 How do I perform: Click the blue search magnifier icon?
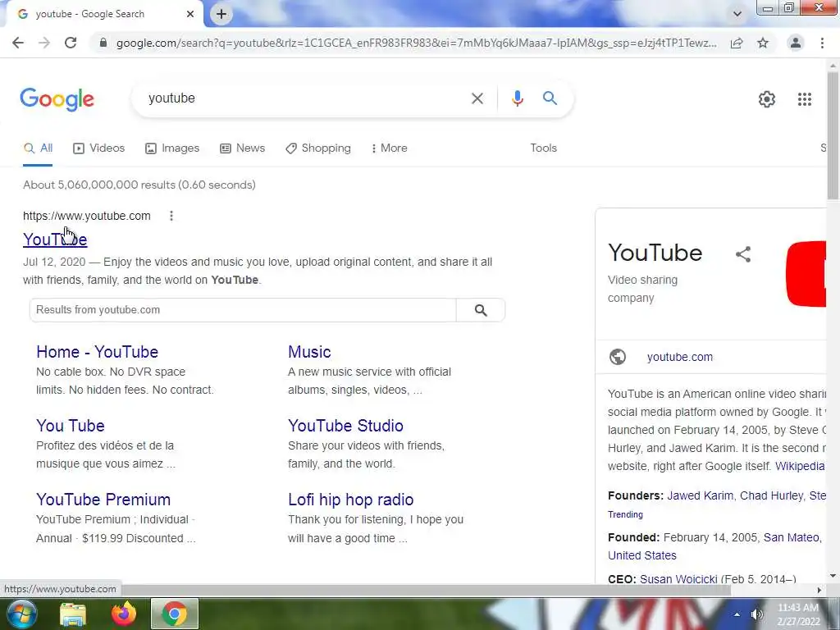[550, 98]
